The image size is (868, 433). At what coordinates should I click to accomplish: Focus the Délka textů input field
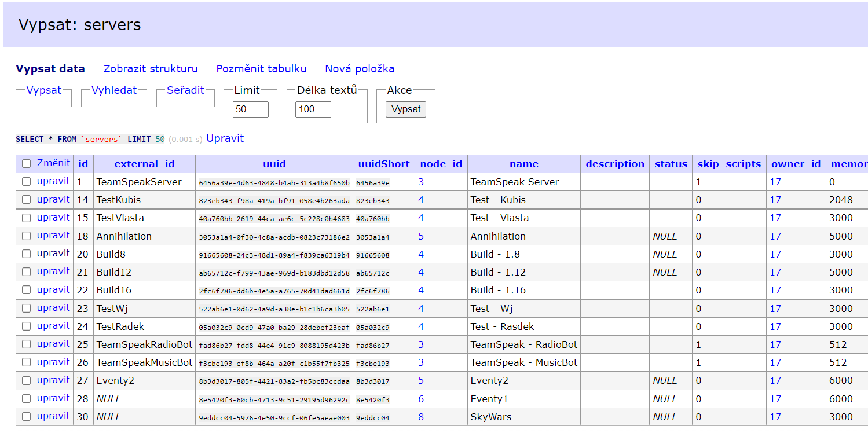click(313, 109)
